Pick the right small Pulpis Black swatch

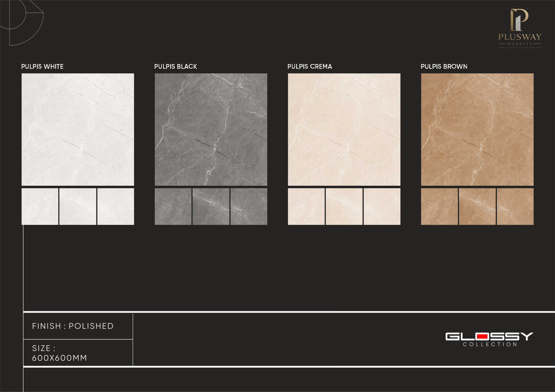(249, 207)
